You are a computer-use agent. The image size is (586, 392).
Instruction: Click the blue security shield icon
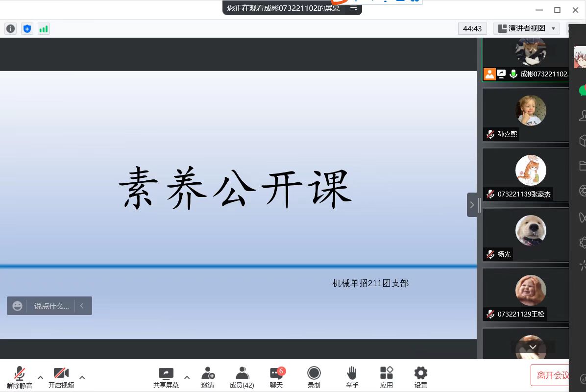coord(27,29)
